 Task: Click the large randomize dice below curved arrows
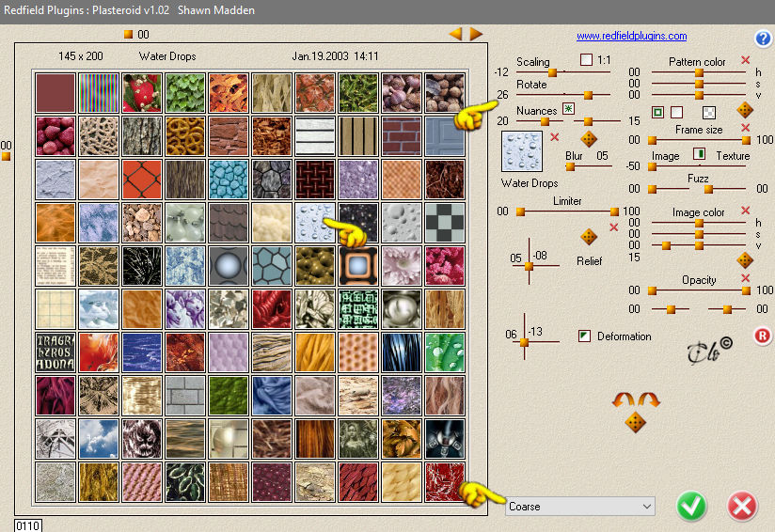(x=636, y=423)
